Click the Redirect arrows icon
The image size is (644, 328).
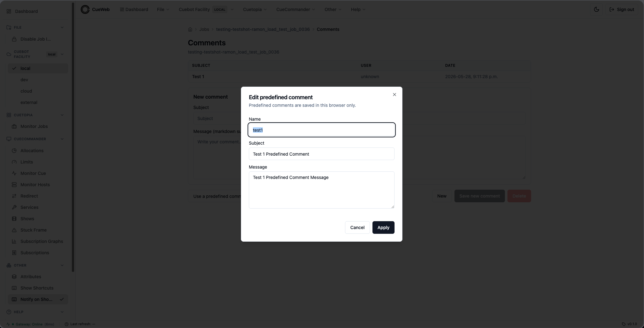tap(14, 196)
